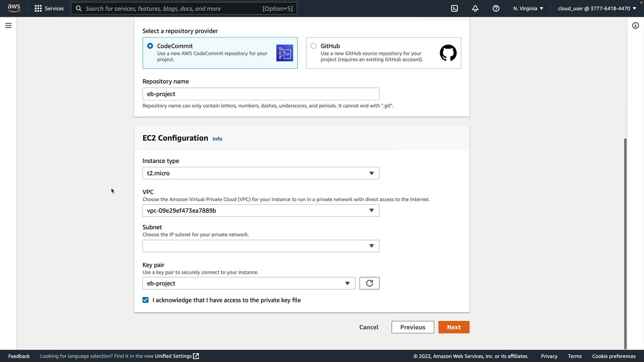644x362 pixels.
Task: Refresh the key pair list
Action: click(x=369, y=283)
